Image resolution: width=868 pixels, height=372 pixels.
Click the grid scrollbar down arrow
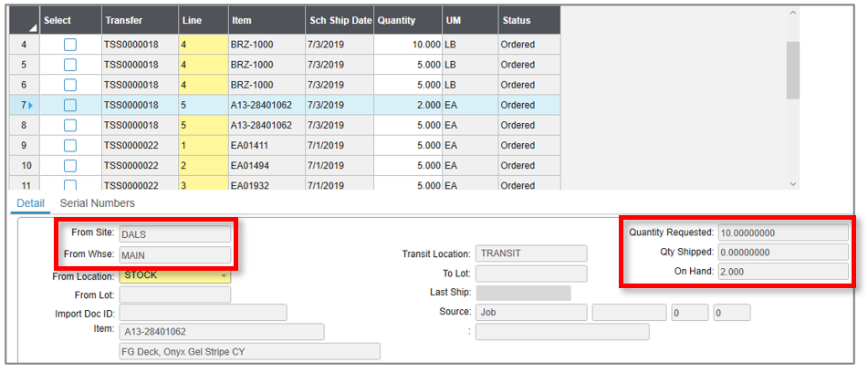tap(792, 183)
